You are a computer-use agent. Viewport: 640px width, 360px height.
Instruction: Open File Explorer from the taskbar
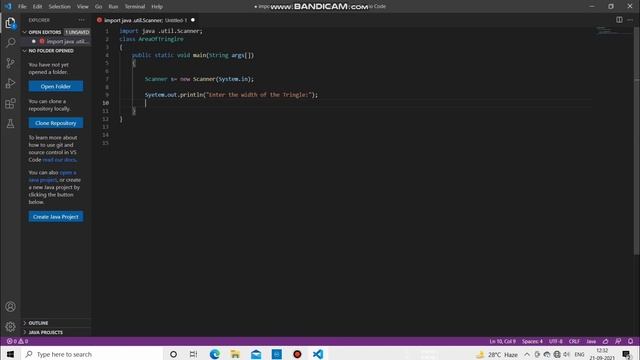coord(236,354)
